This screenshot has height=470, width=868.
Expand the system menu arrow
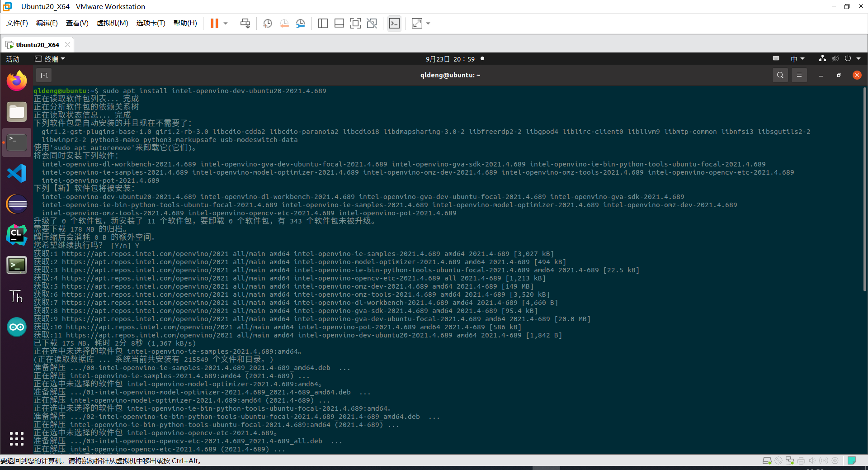pos(859,59)
